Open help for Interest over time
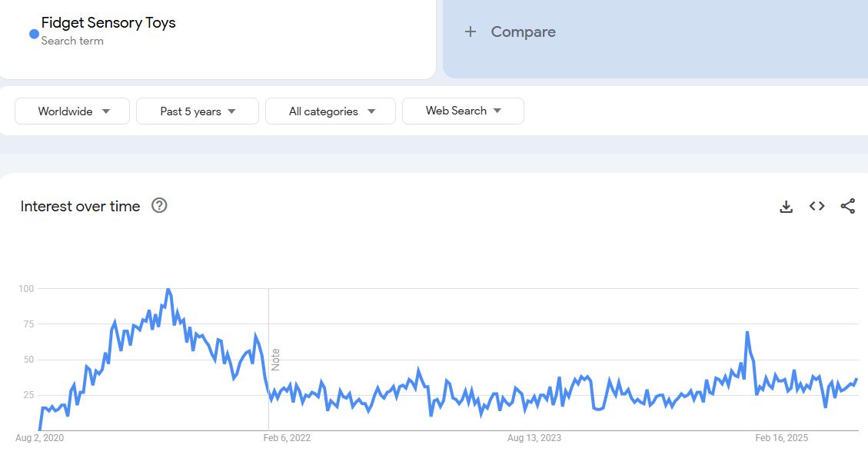 159,205
